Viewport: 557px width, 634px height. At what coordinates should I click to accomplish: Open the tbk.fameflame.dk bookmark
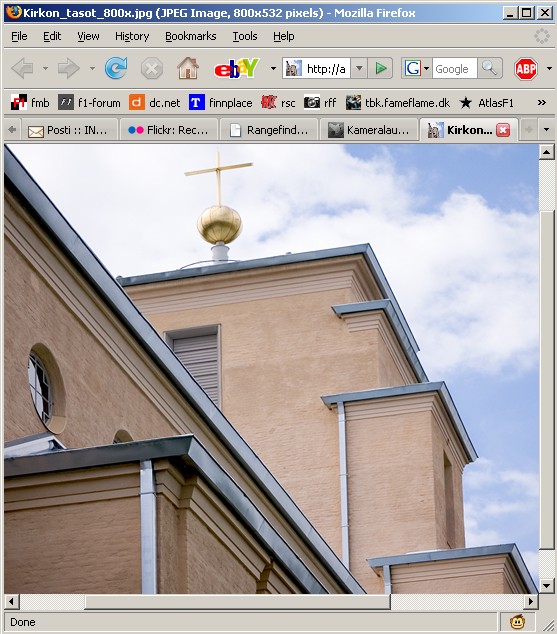click(x=398, y=103)
